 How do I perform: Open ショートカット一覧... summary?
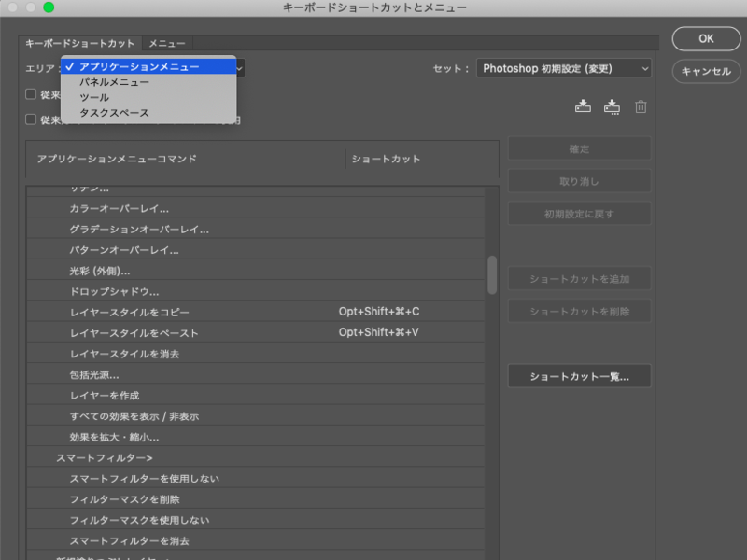pos(579,377)
